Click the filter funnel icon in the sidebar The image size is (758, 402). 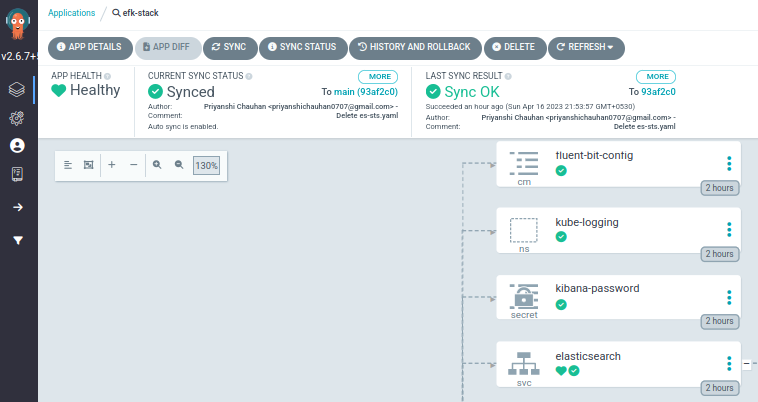pyautogui.click(x=17, y=240)
